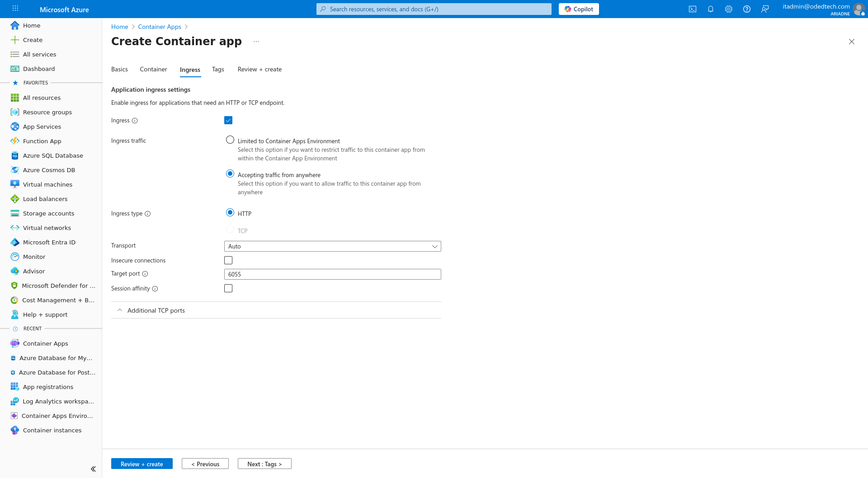Open Container Apps Environments recent item
This screenshot has height=478, width=868.
pyautogui.click(x=51, y=416)
